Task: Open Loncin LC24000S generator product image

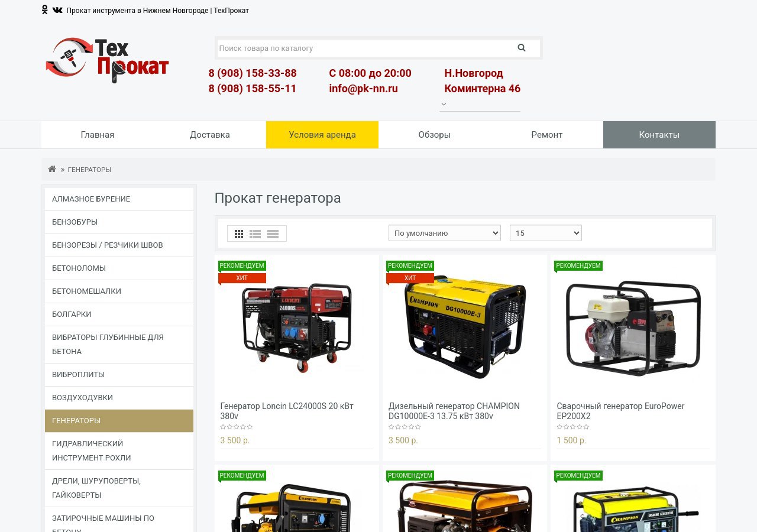Action: coord(297,327)
